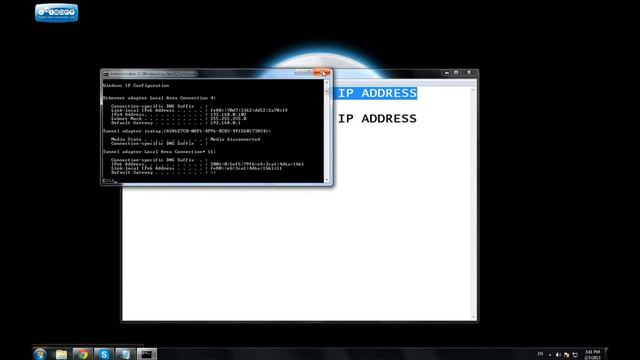Open the taskbar clock showing 3:41 PM

[592, 354]
